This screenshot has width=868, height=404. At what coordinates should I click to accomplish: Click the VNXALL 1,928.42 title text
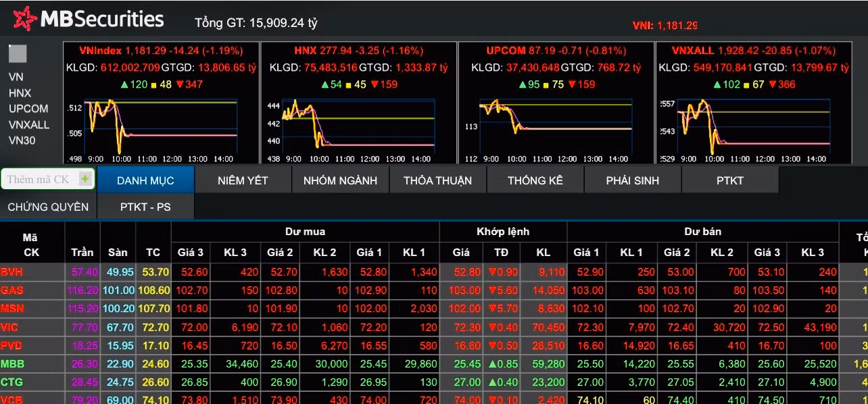pyautogui.click(x=753, y=51)
